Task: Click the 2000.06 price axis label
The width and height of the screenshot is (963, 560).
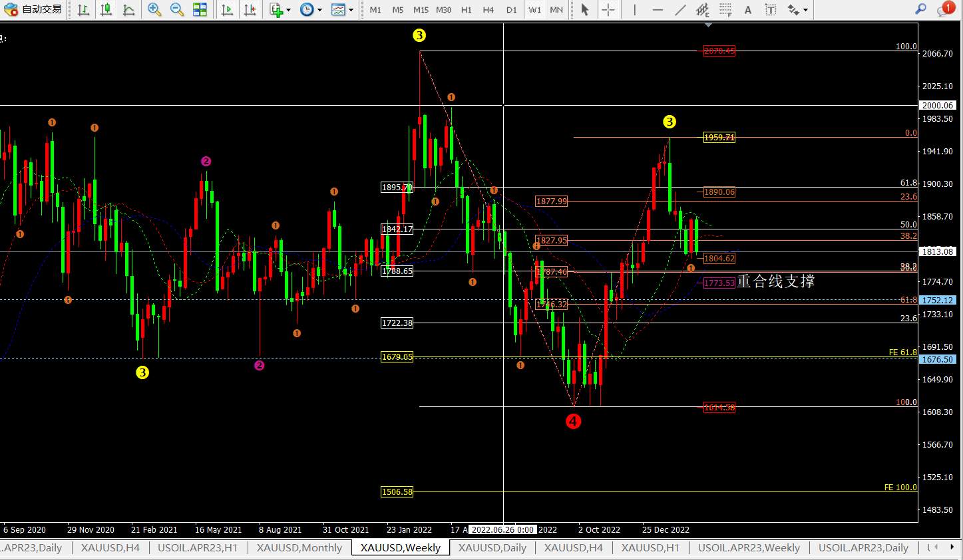Action: pos(938,106)
